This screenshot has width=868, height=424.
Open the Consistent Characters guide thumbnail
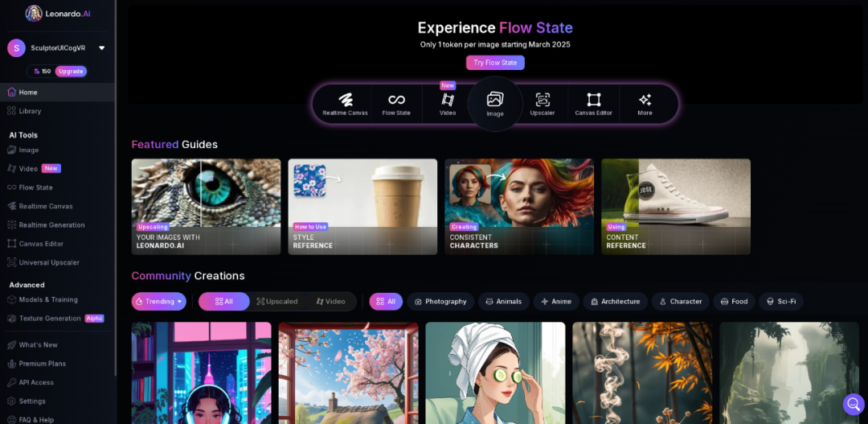click(x=519, y=207)
